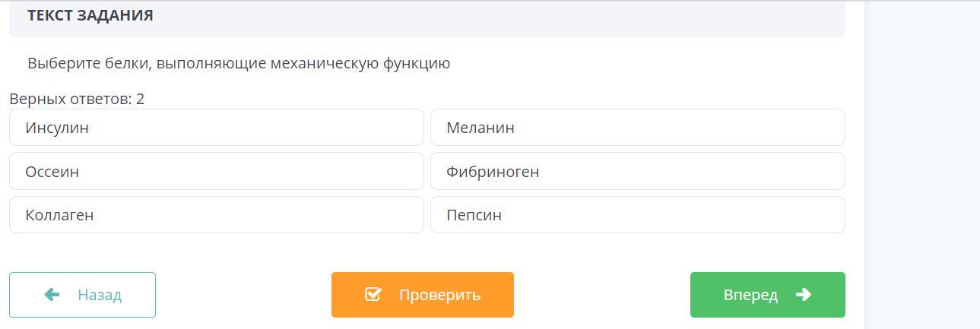Viewport: 980px width, 329px height.
Task: Select the Меланин answer option
Action: click(x=637, y=128)
